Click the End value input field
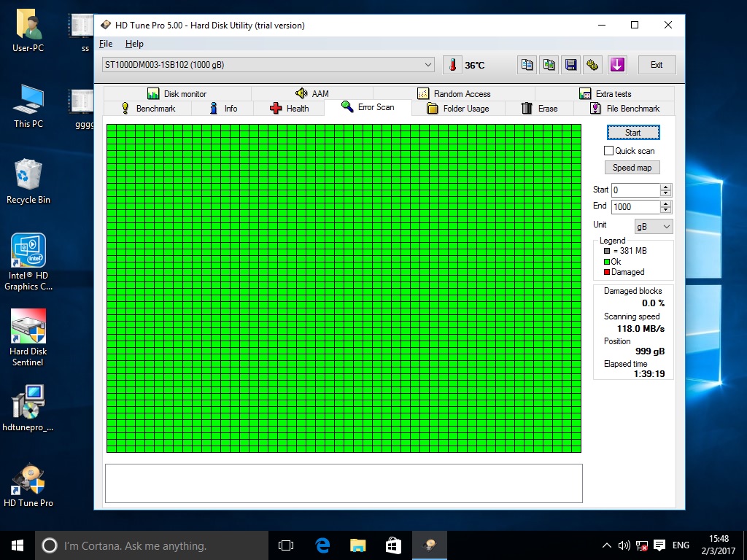747x560 pixels. [x=635, y=206]
